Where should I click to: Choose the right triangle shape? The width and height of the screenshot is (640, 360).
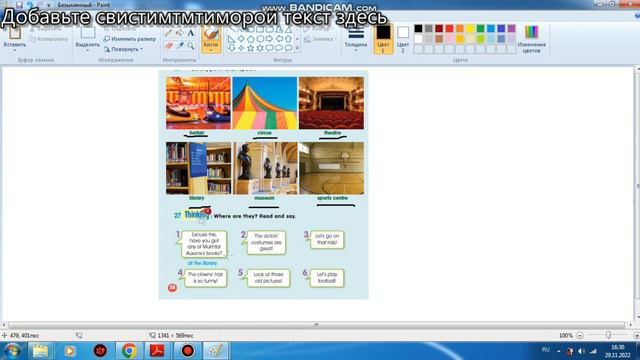(231, 39)
